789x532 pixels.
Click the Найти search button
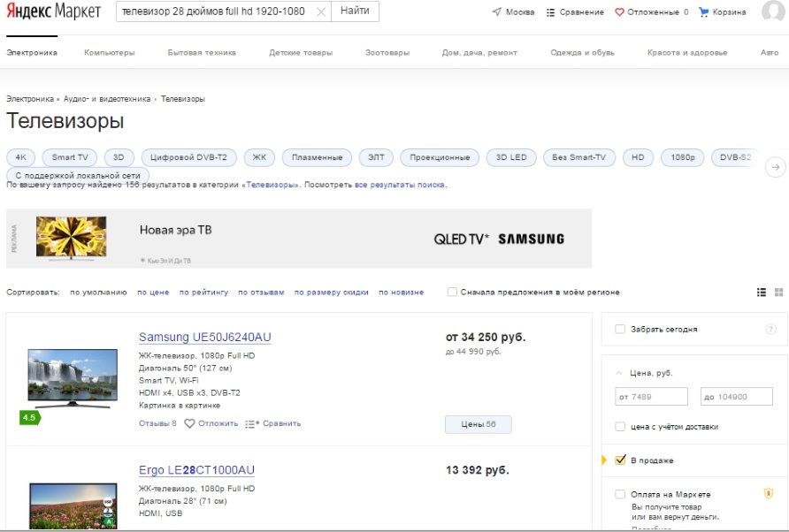[x=355, y=11]
